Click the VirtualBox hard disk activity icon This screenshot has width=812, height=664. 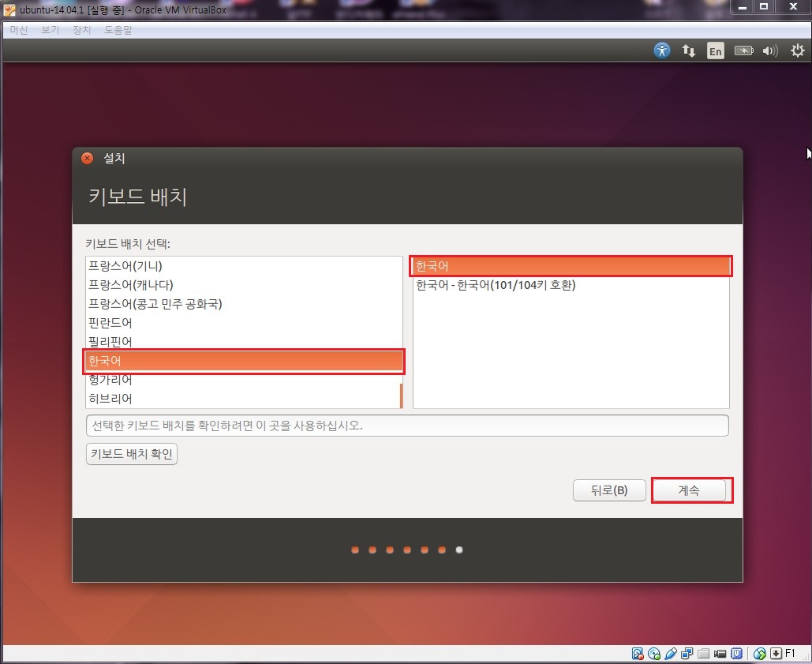pyautogui.click(x=638, y=654)
